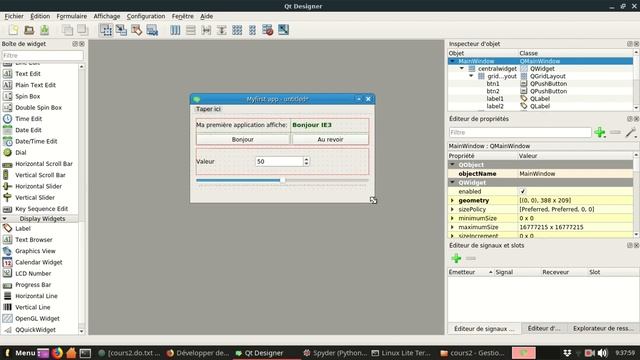
Task: Click the Open form toolbar icon
Action: (x=29, y=30)
